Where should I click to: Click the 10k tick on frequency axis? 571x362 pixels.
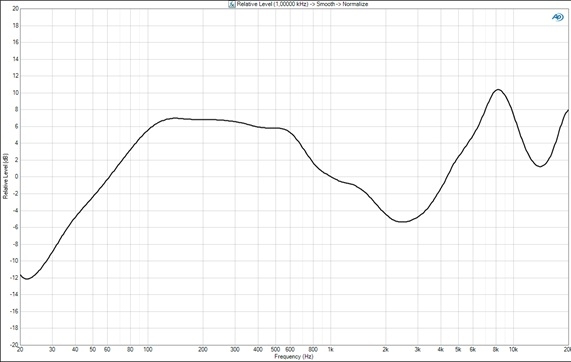point(513,350)
